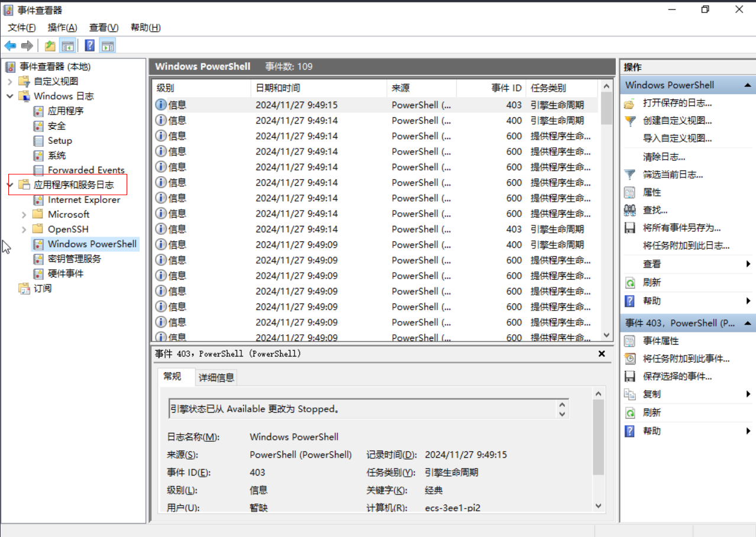Select the 密钥管理服务 log
The image size is (756, 537).
click(x=75, y=258)
